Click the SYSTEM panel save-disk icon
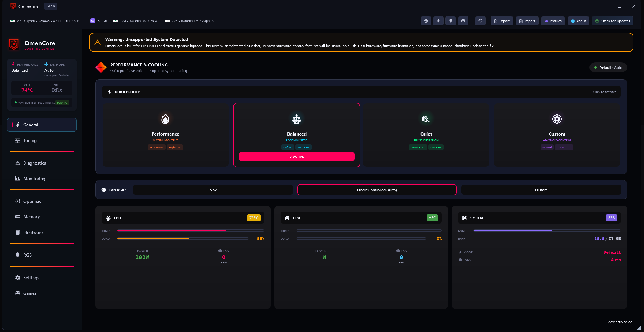The image size is (644, 332). pyautogui.click(x=465, y=218)
